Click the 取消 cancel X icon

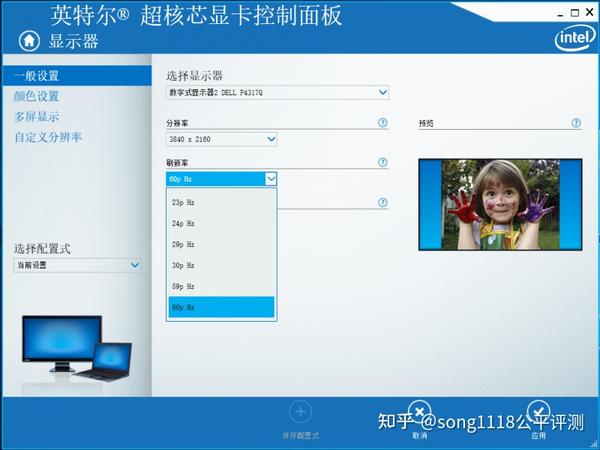(x=419, y=412)
